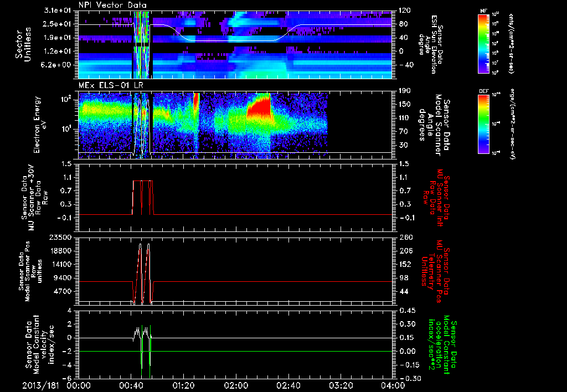Click the '4700' scanner position tick value

coord(63,291)
